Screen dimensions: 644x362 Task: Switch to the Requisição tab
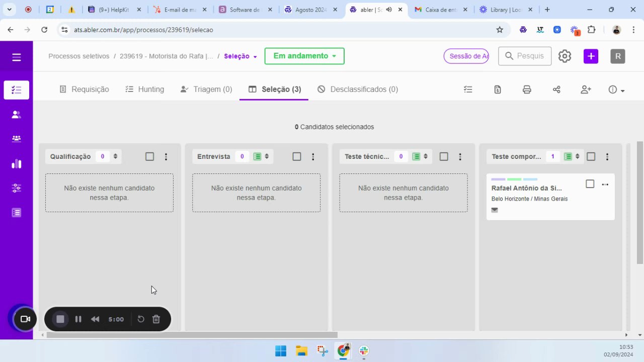coord(84,89)
